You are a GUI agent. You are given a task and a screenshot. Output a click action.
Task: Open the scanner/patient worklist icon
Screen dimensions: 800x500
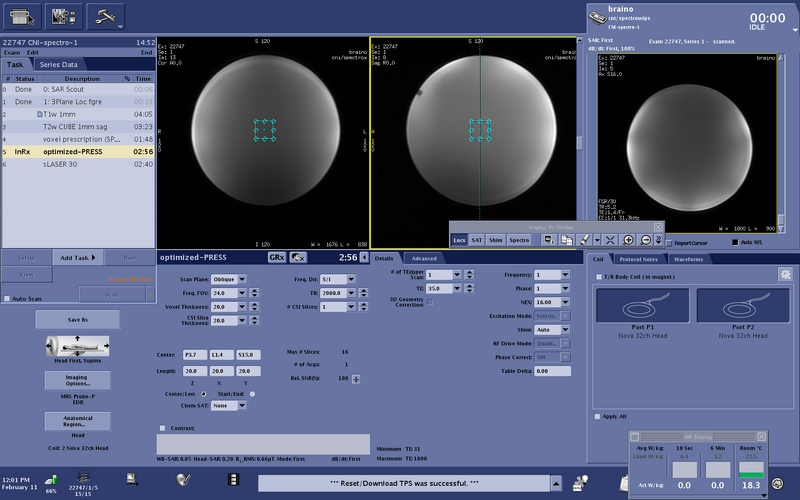coord(22,17)
